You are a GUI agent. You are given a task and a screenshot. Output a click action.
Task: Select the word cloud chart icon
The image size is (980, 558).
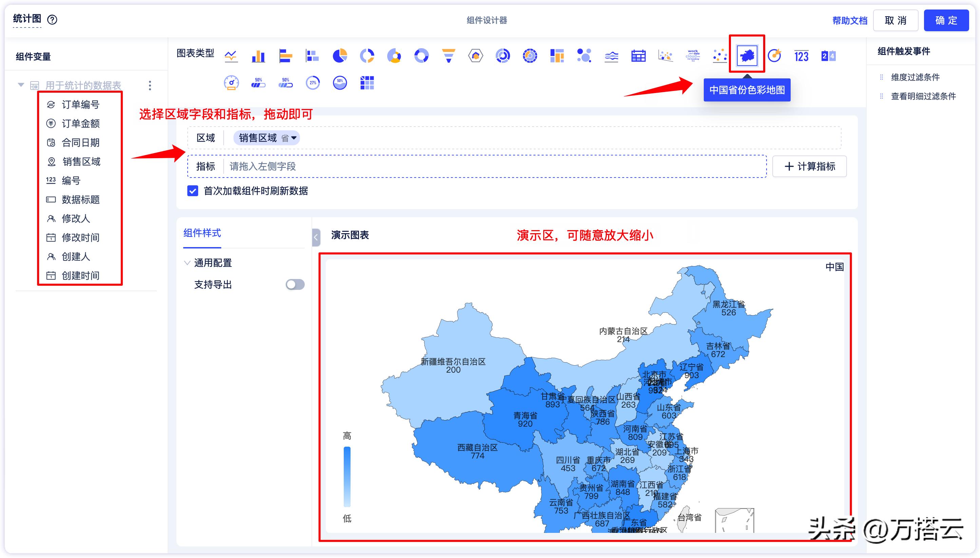[692, 56]
